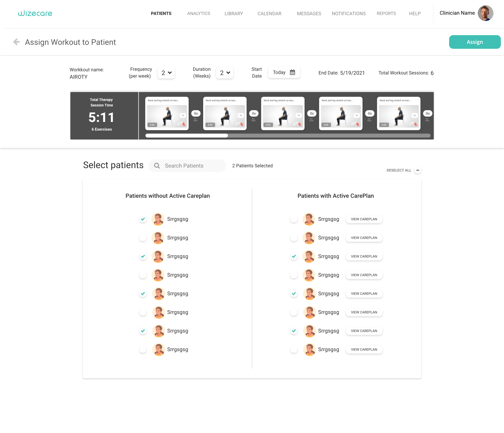
Task: Click the 2:03 duration label on second exercise
Action: click(210, 125)
